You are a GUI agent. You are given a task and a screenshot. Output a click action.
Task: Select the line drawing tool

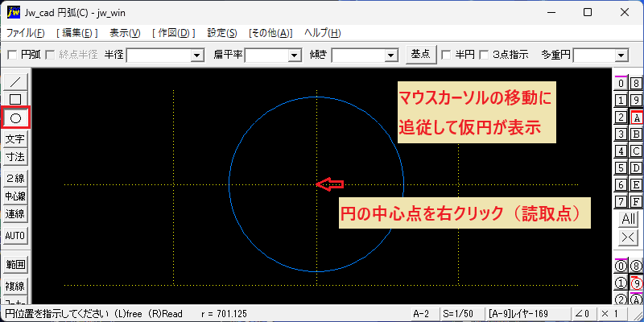pos(15,82)
